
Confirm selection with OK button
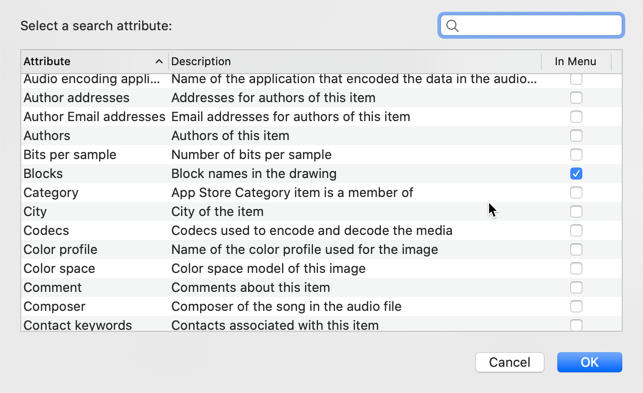(589, 362)
